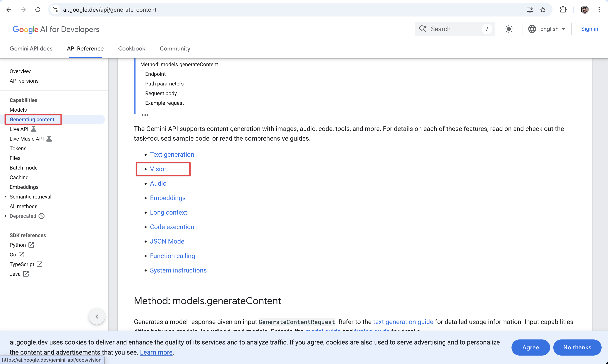Open the Audio guide link
Screen dimensions: 608x364
[x=158, y=183]
